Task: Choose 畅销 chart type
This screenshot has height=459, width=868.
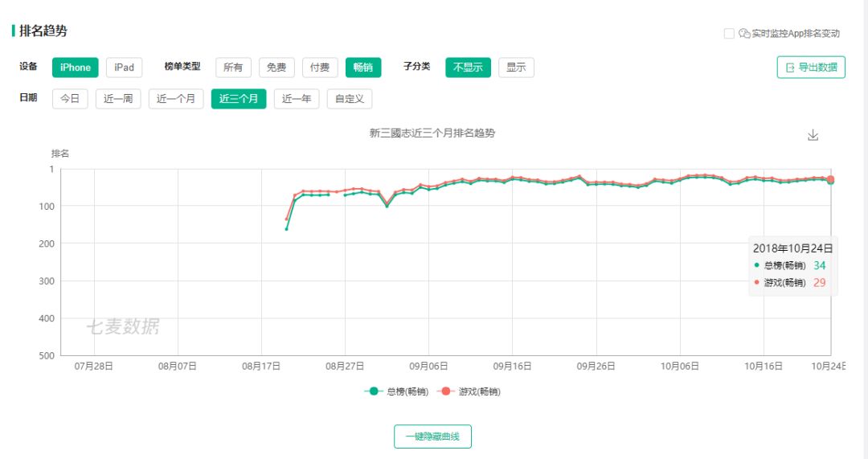Action: [363, 68]
